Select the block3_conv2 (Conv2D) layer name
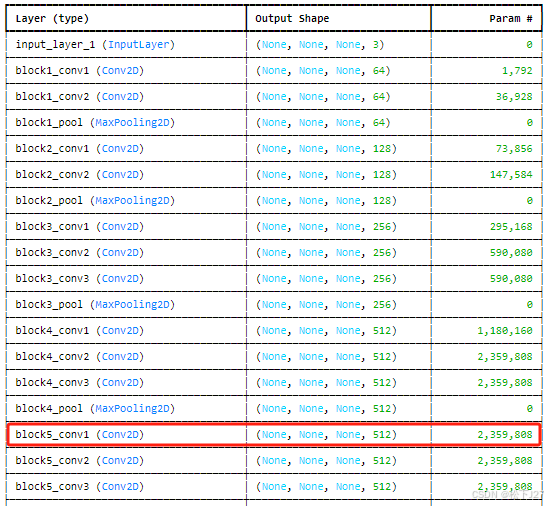The width and height of the screenshot is (548, 506). (80, 253)
